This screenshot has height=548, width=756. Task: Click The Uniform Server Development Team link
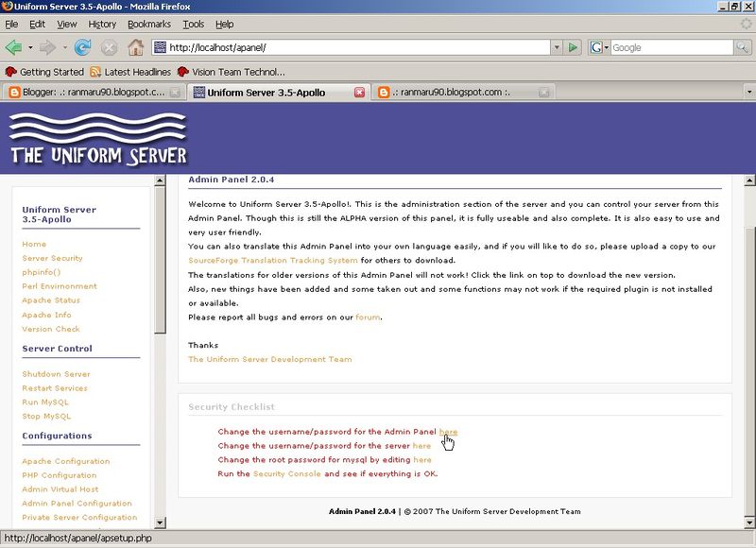click(x=270, y=359)
